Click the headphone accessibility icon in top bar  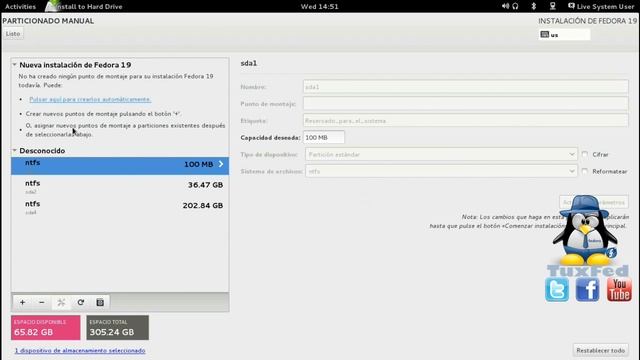[x=516, y=6]
